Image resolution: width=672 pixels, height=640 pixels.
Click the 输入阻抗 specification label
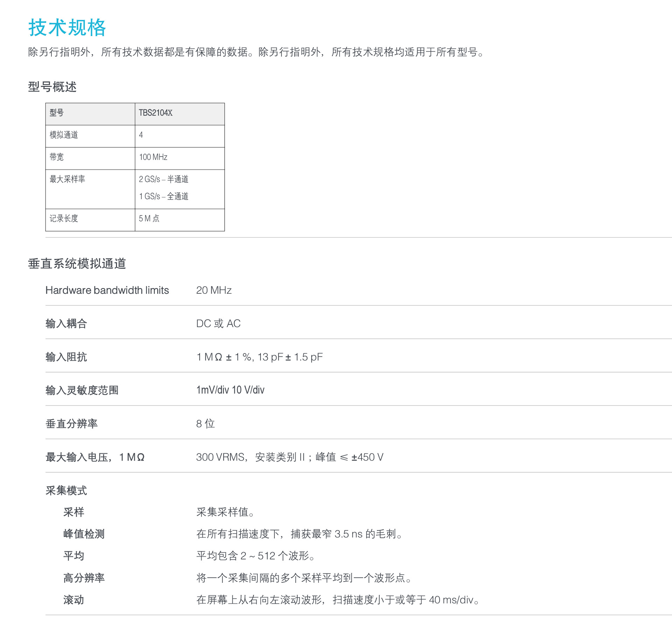[x=66, y=357]
